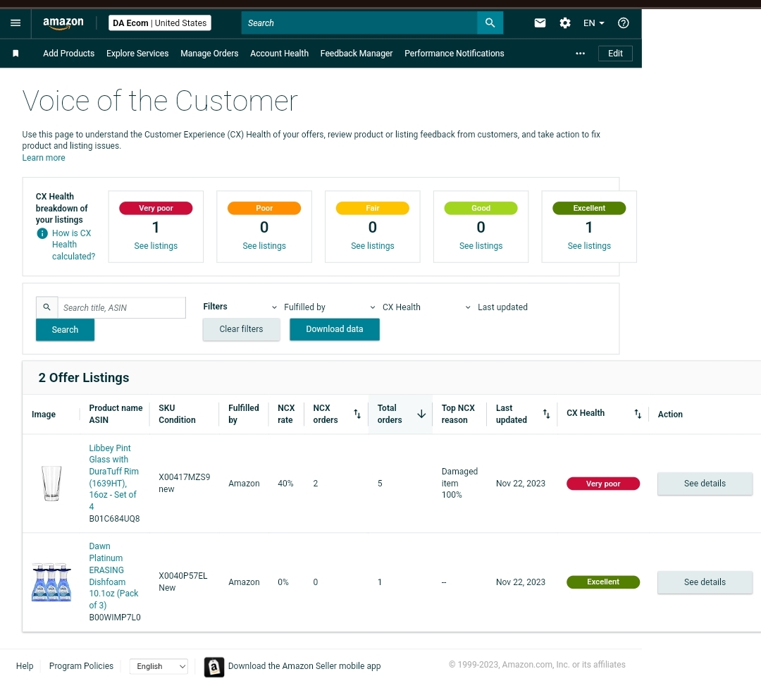
Task: Go to Amazon Seller Central home logo
Action: pyautogui.click(x=63, y=23)
